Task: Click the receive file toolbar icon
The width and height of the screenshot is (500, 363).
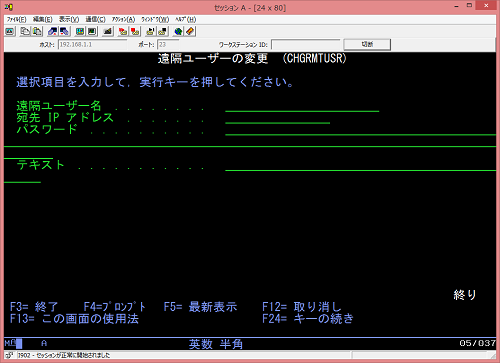Action: [x=64, y=32]
